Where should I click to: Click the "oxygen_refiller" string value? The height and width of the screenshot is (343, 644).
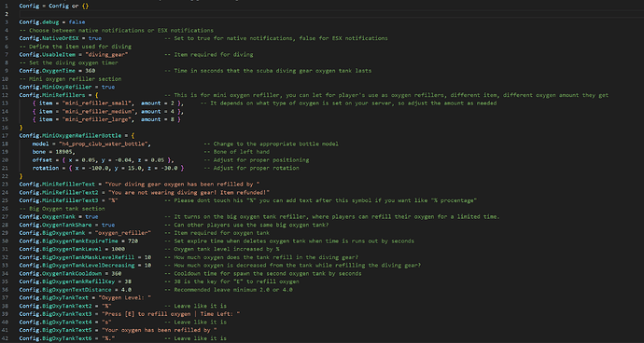[x=123, y=233]
